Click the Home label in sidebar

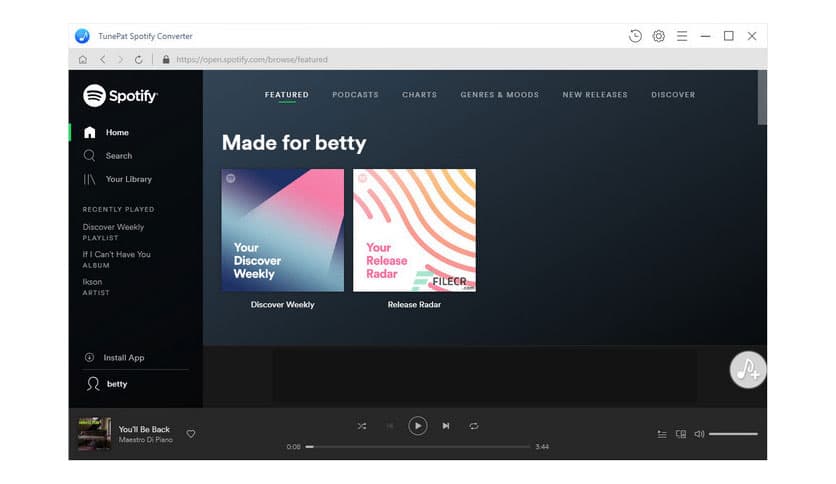tap(117, 133)
